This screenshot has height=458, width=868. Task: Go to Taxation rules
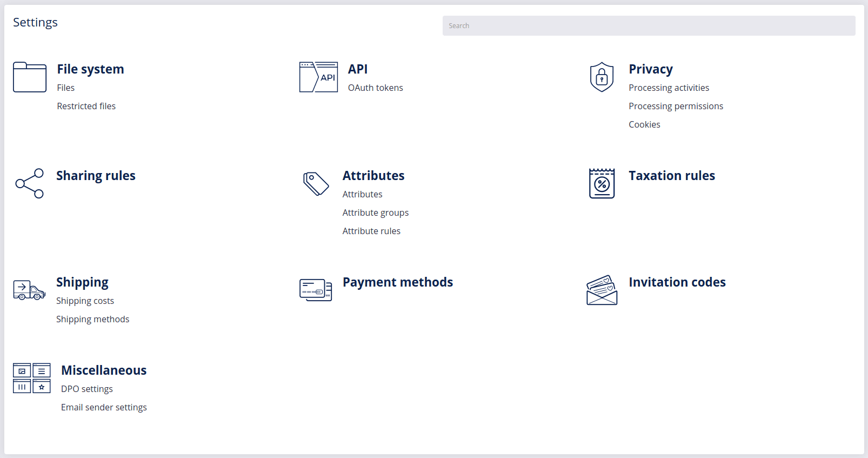click(672, 176)
